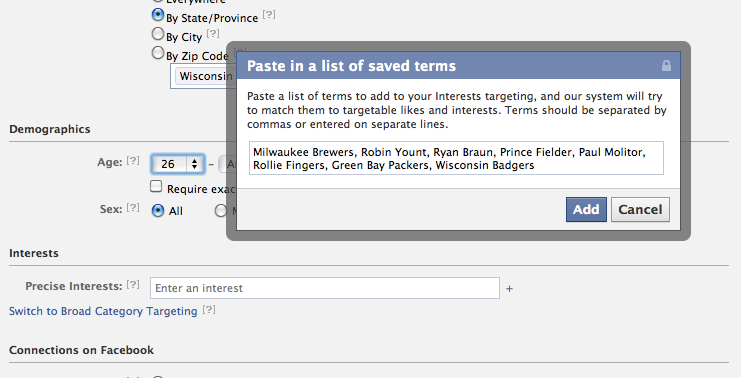741x378 pixels.
Task: Click the saved terms text area
Action: [457, 158]
